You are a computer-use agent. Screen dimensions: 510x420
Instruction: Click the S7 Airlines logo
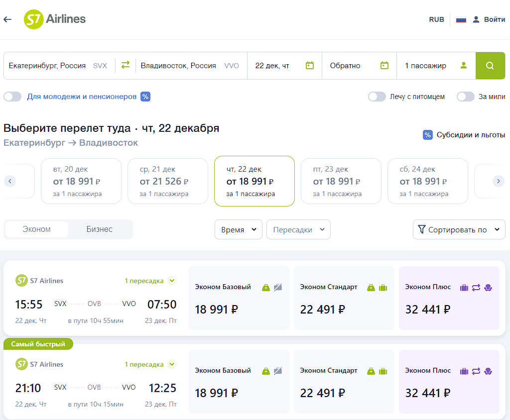(55, 19)
